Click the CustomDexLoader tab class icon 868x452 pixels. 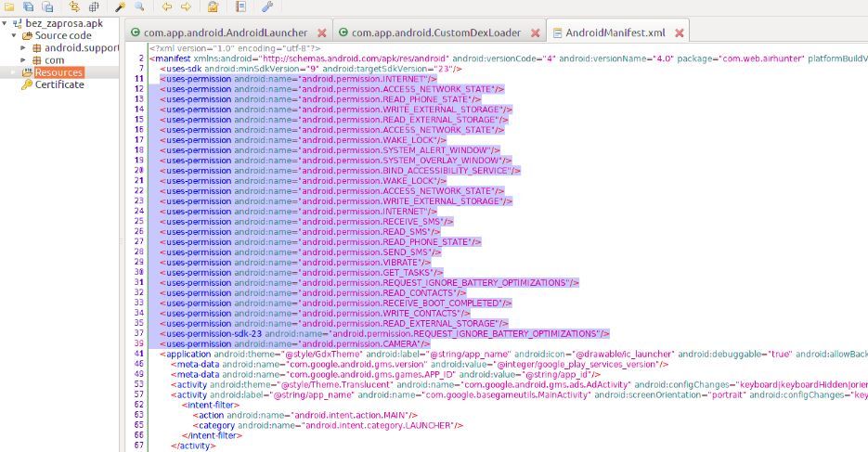point(343,32)
